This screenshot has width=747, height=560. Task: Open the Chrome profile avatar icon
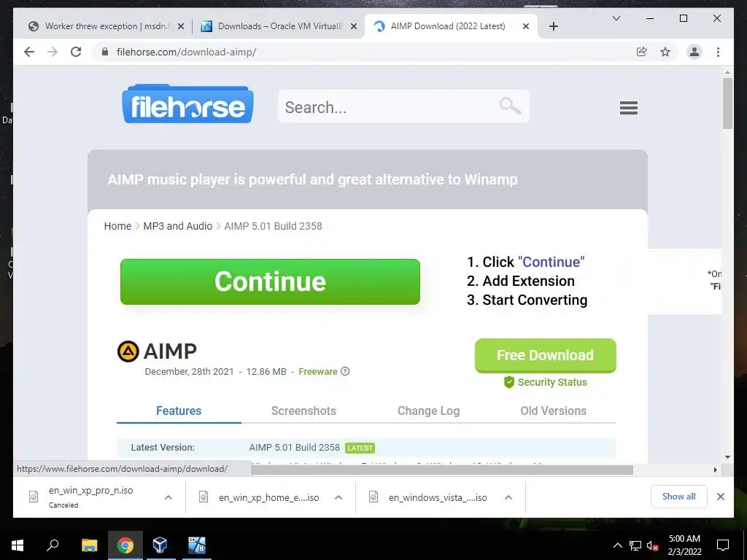pos(694,52)
